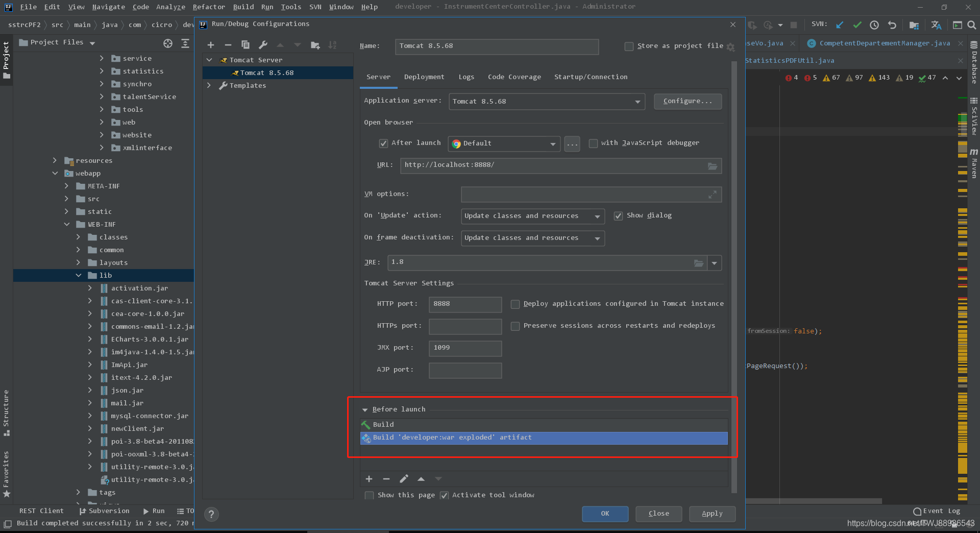This screenshot has height=533, width=980.
Task: Select Build 'developer:war exploded' artifact task
Action: (x=544, y=438)
